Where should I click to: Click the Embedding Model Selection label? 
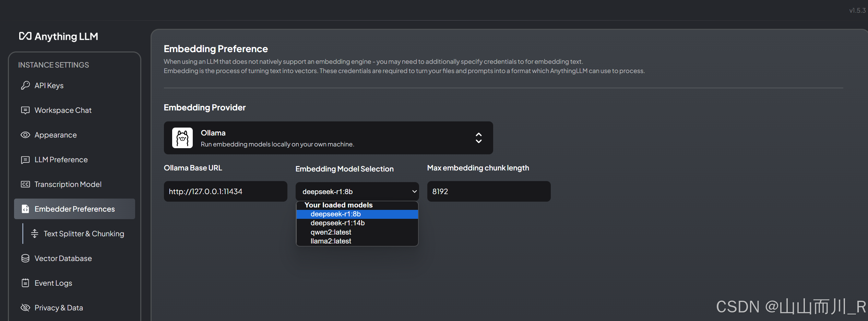(345, 169)
